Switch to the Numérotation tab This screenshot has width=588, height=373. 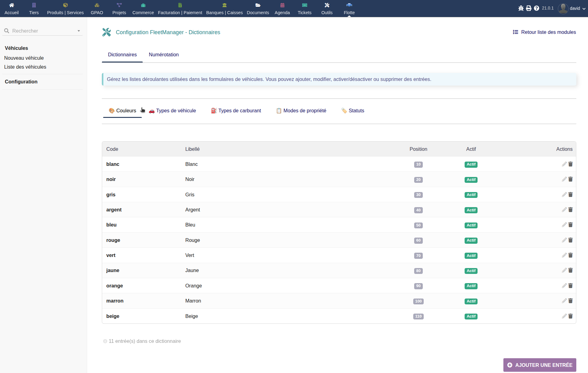[x=164, y=54]
